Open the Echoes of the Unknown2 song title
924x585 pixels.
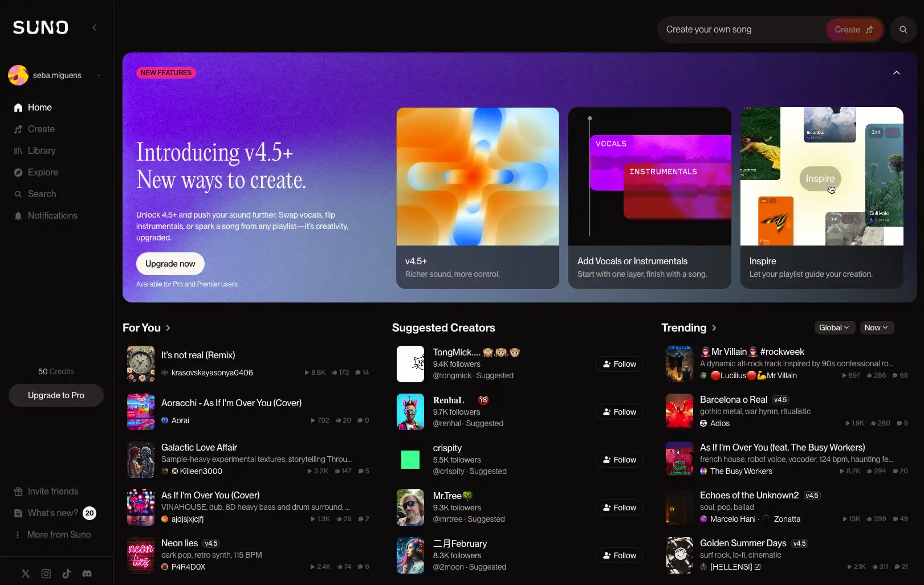[x=749, y=496]
